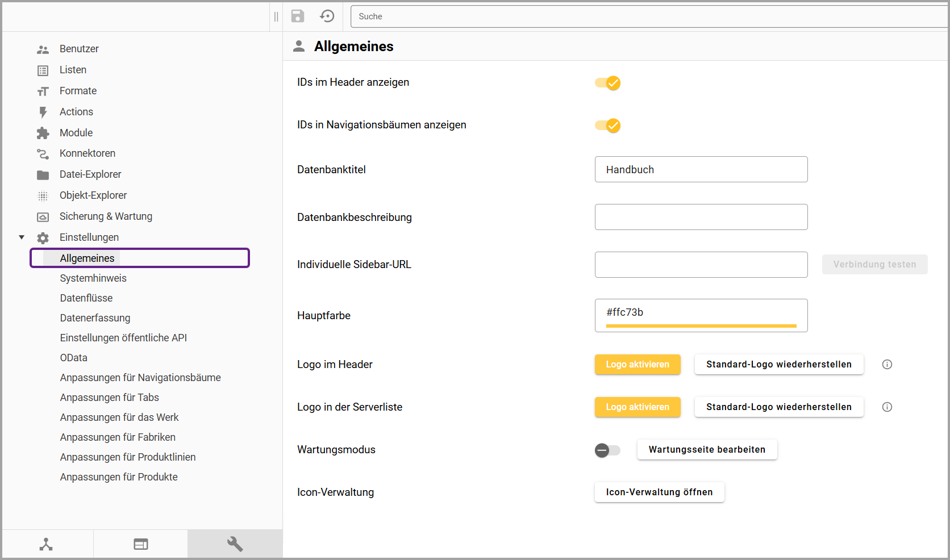Screen dimensions: 950x560
Task: Open the structure tree icon tab
Action: point(46,544)
